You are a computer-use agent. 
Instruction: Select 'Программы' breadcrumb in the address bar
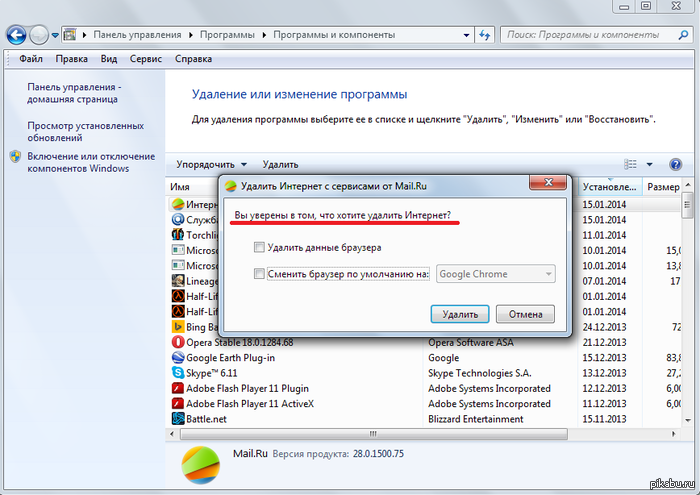point(227,34)
